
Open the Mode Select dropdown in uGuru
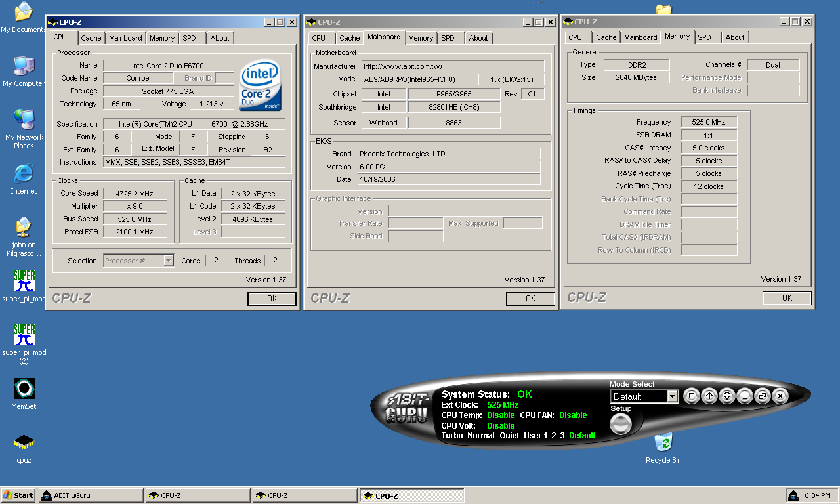671,396
